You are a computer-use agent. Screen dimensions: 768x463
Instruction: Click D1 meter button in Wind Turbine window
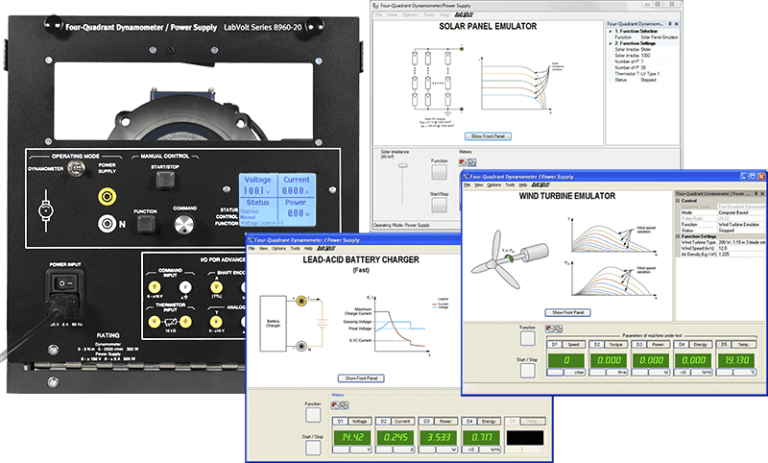[554, 344]
